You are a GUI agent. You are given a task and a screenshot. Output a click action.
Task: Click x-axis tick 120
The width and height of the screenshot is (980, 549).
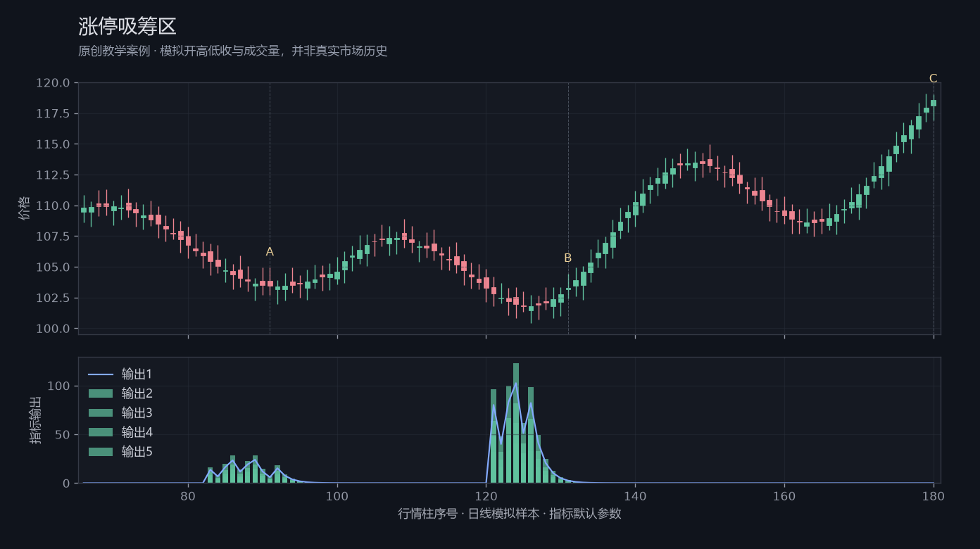[x=486, y=496]
